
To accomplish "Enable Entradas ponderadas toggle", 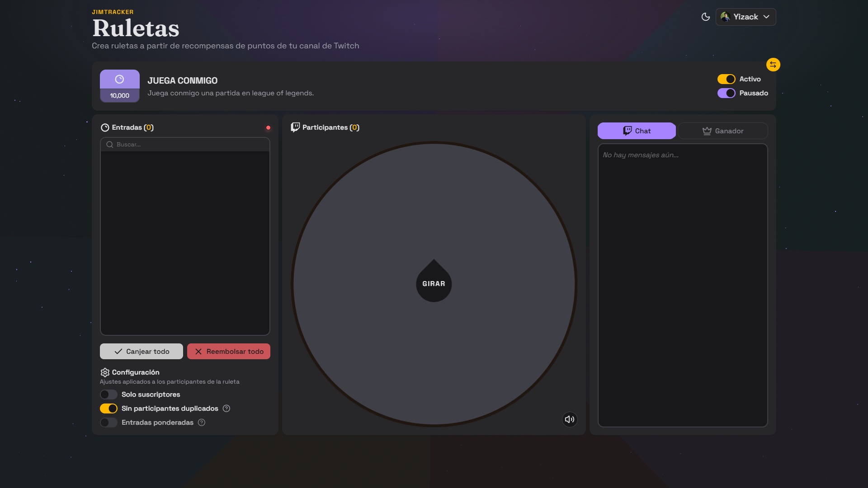I will (x=108, y=422).
